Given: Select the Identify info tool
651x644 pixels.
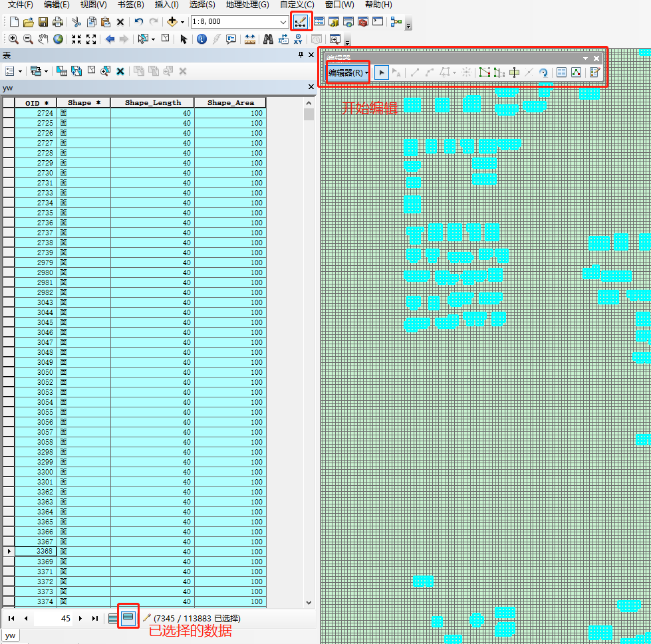Looking at the screenshot, I should click(201, 39).
